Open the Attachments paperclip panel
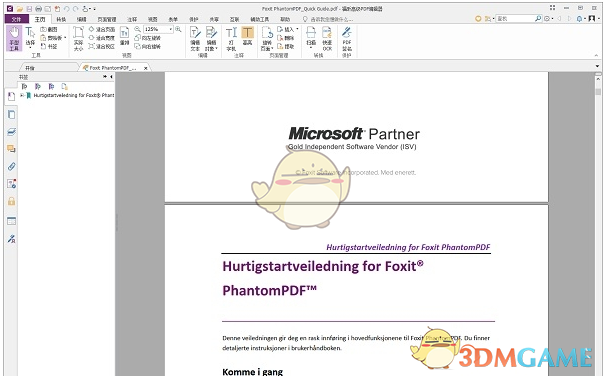The width and height of the screenshot is (603, 376). 12,166
